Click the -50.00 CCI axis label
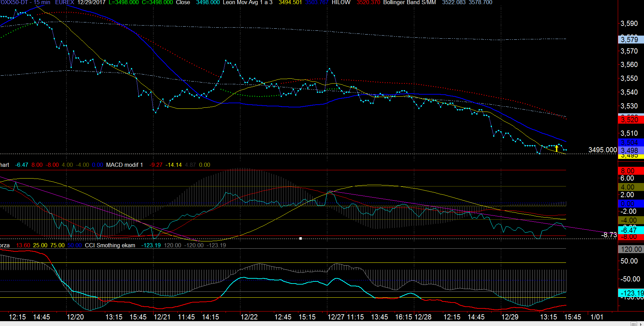Screen dimensions: 644x326 [630, 279]
